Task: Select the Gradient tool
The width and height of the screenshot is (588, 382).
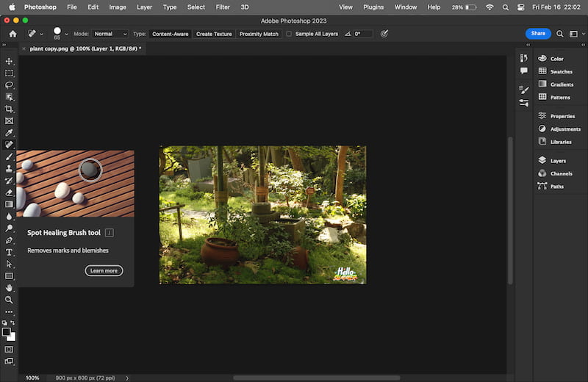Action: pyautogui.click(x=9, y=204)
